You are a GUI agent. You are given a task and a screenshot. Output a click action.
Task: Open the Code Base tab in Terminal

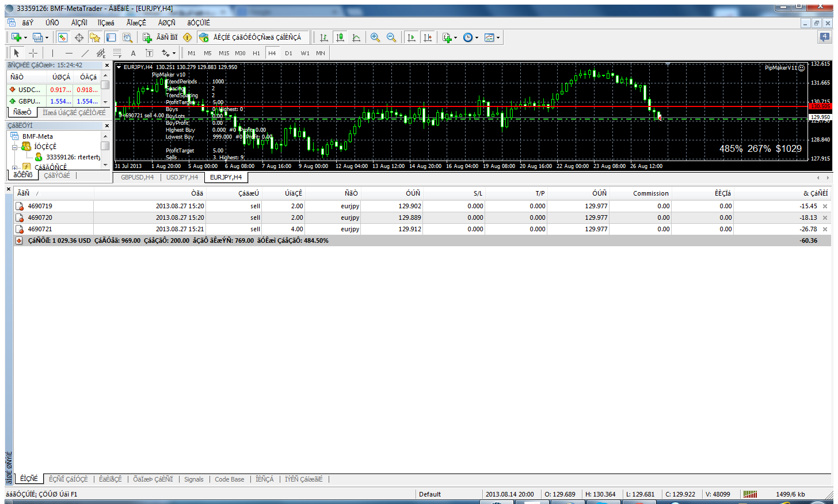click(x=229, y=479)
